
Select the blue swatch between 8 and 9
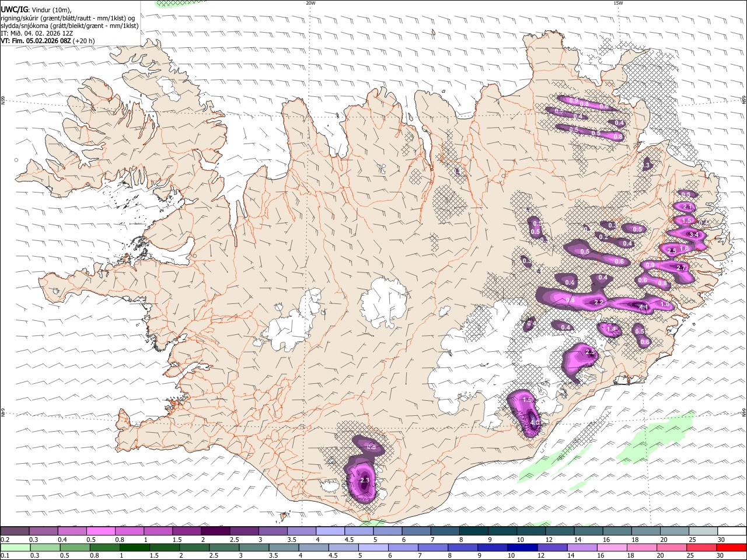point(463,548)
